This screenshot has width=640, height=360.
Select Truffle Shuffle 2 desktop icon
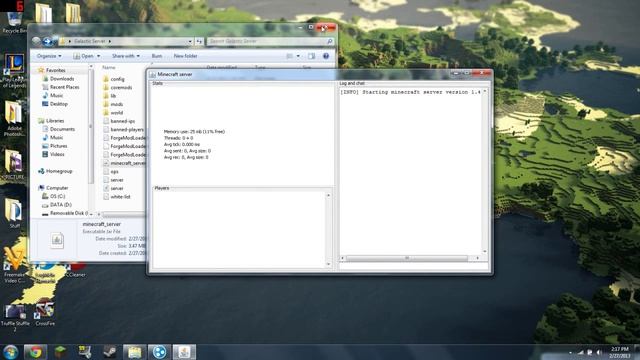[x=15, y=318]
